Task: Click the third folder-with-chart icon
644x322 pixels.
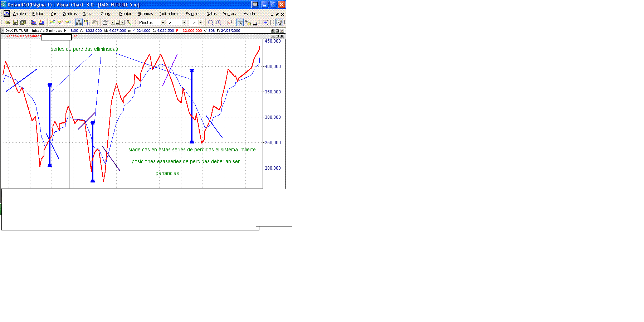Action: [68, 22]
